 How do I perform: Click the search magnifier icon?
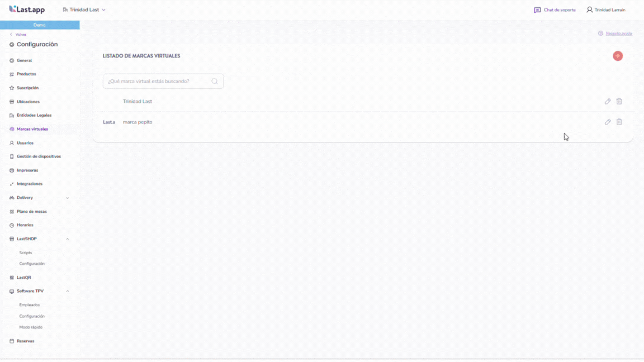215,81
